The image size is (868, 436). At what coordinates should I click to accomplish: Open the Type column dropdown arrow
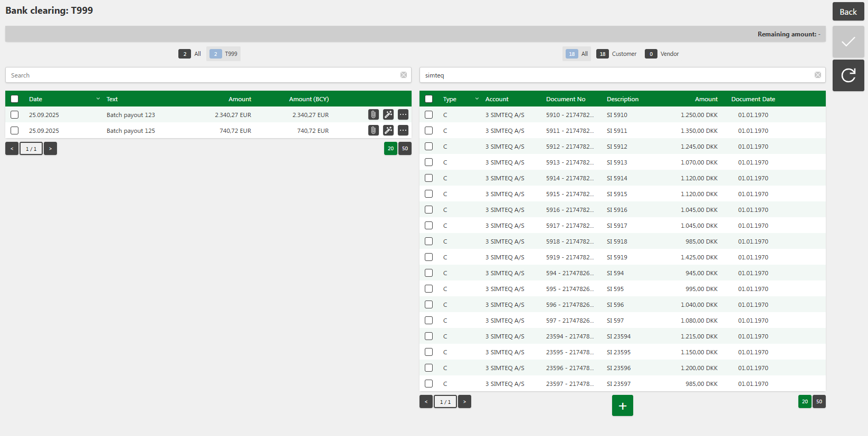click(x=477, y=99)
